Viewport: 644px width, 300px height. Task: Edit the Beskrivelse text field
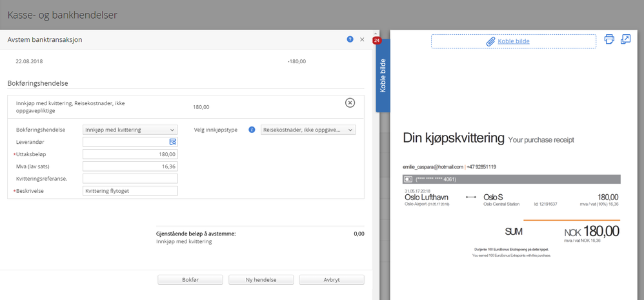point(130,191)
